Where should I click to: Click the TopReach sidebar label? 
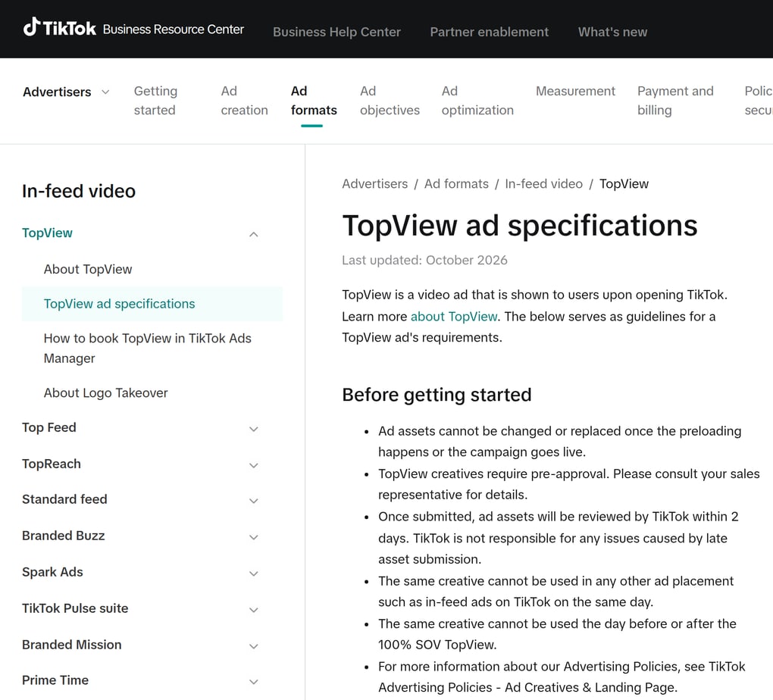click(52, 464)
